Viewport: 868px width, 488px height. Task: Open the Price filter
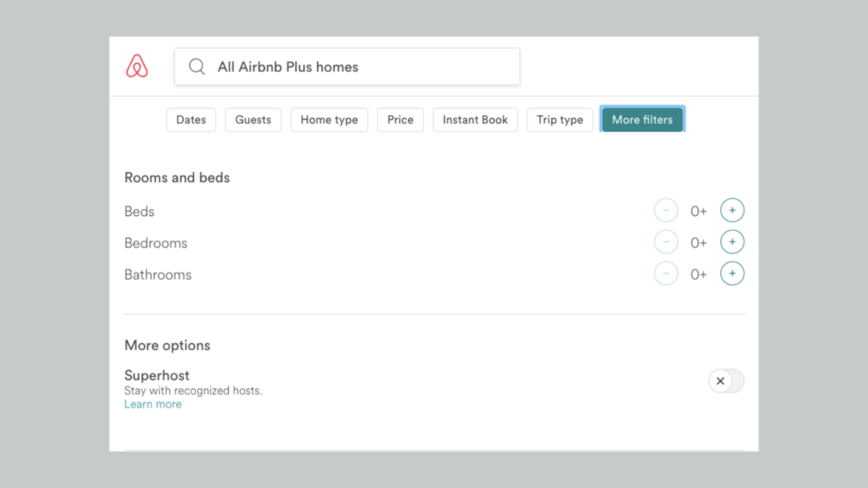(x=400, y=119)
